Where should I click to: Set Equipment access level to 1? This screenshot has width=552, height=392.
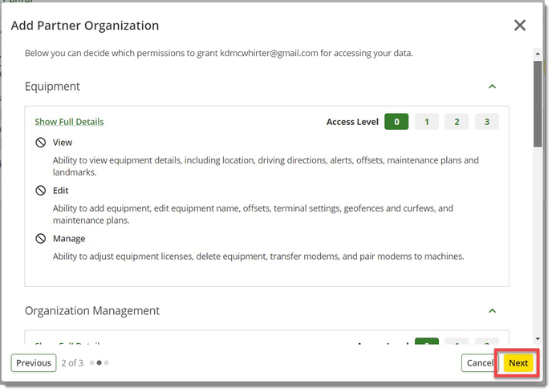[x=426, y=122]
